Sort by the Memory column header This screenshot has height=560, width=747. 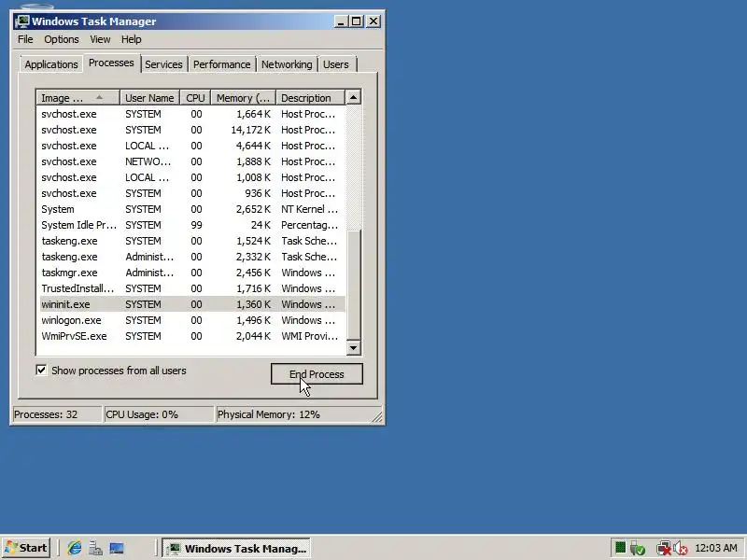[243, 98]
